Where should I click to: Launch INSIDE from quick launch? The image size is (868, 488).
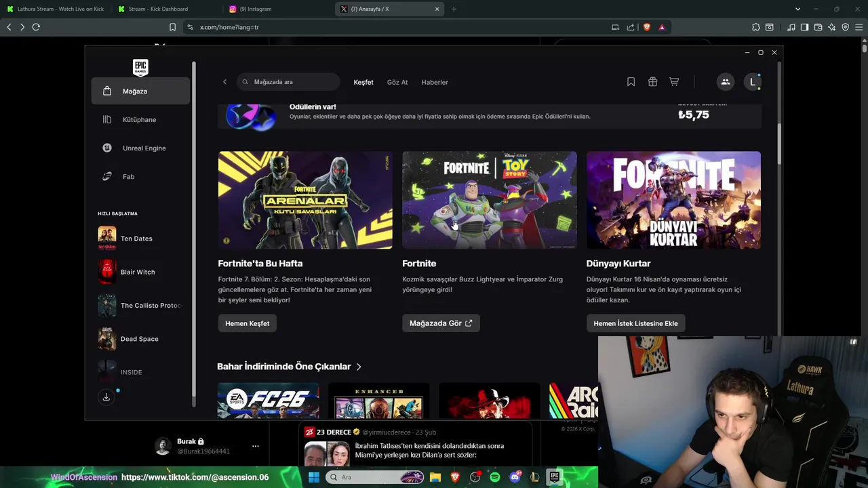point(140,372)
